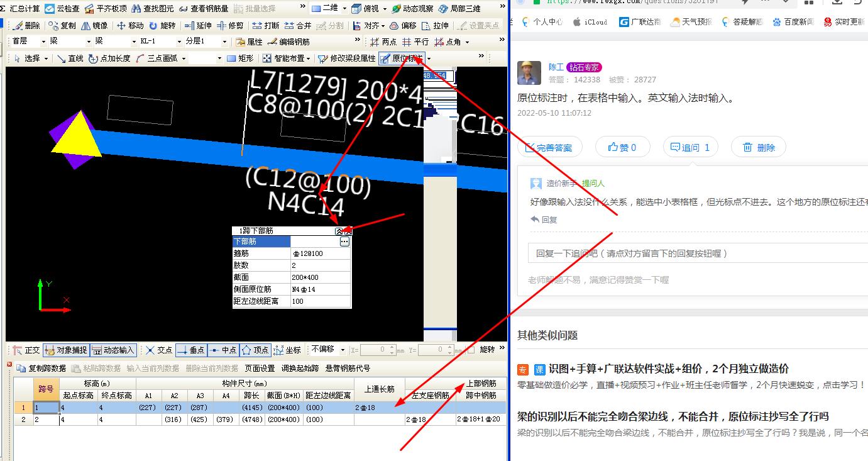Click 追问 follow-up button
This screenshot has height=461, width=868.
[690, 147]
